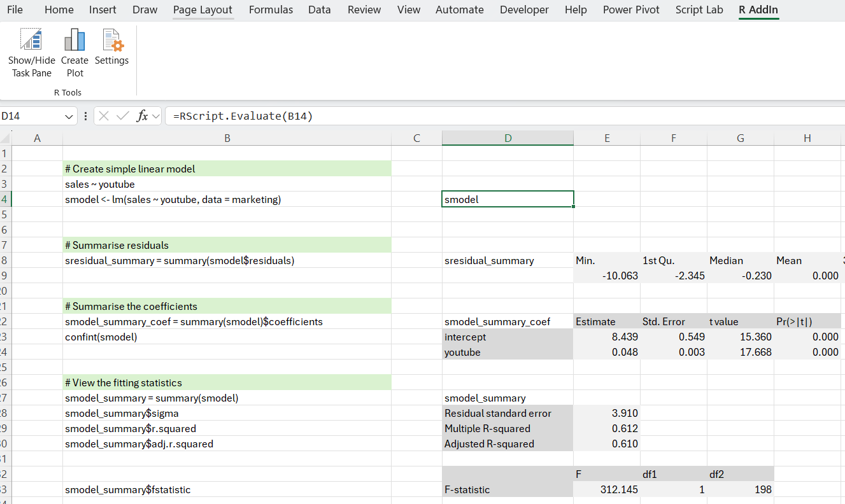Select 'Residual standard error' label cell
Screen dimensions: 845x504
click(x=508, y=413)
